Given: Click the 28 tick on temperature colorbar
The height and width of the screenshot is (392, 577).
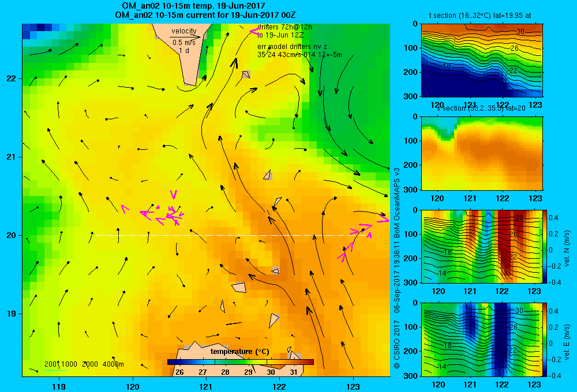Looking at the screenshot, I should coord(225,372).
